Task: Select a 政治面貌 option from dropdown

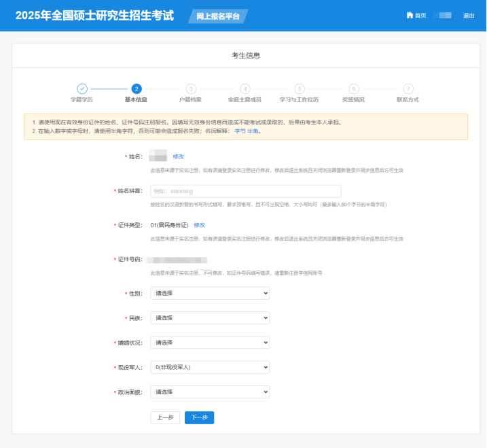Action: 210,392
